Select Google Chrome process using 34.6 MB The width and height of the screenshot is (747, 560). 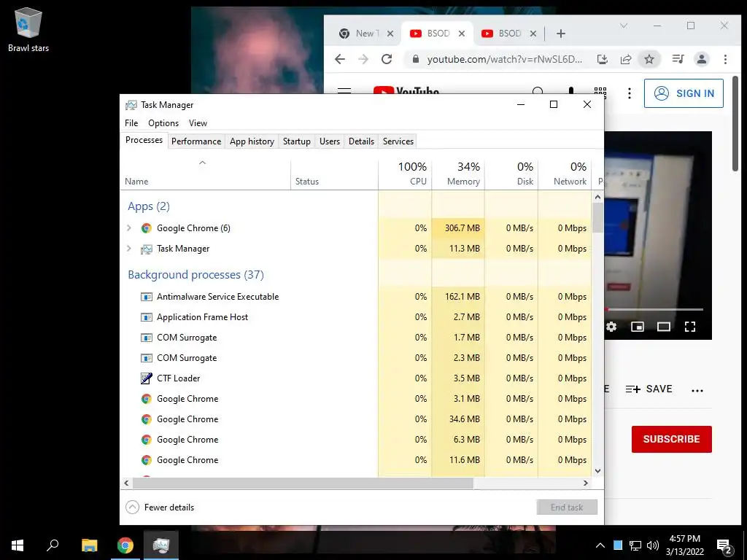[356, 419]
